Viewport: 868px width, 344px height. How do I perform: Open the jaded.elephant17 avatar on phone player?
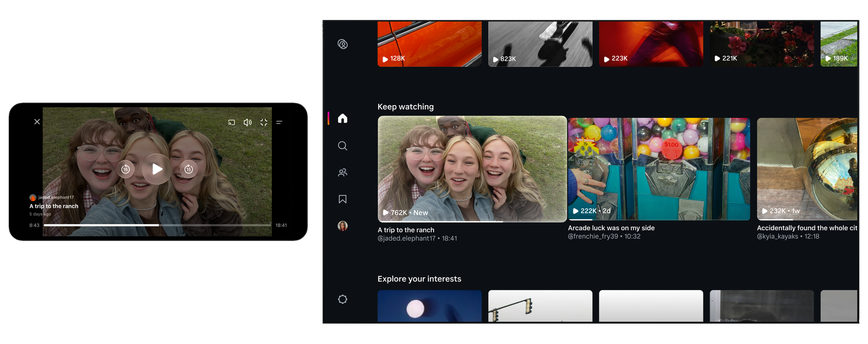(x=33, y=198)
